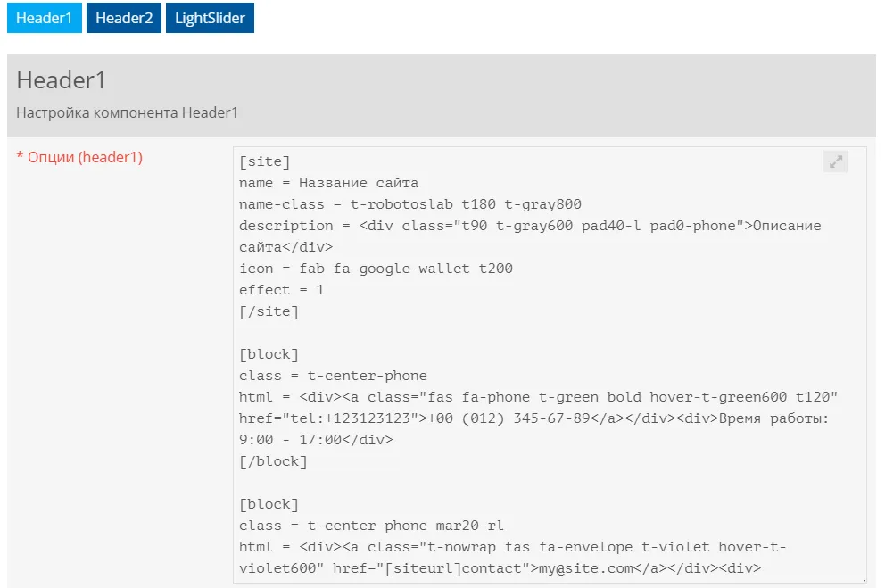Place cursor on the "9:00 - 17:00" line

click(316, 440)
